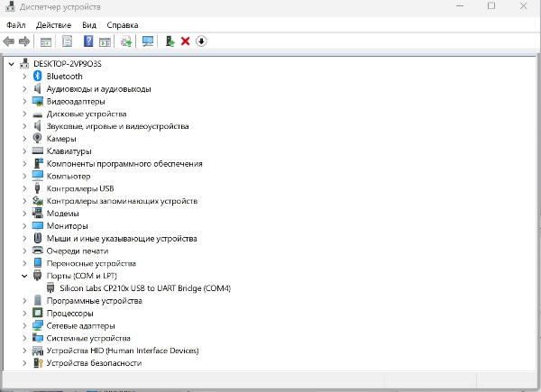Click the blue Help question mark icon
Image resolution: width=541 pixels, height=392 pixels.
tap(88, 41)
